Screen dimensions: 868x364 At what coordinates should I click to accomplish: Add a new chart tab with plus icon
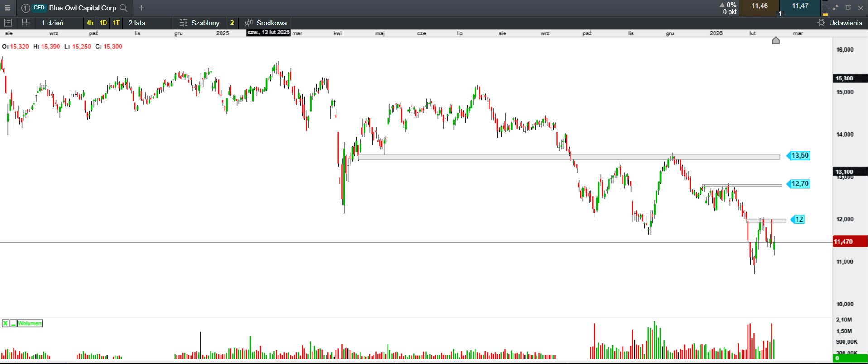tap(141, 8)
